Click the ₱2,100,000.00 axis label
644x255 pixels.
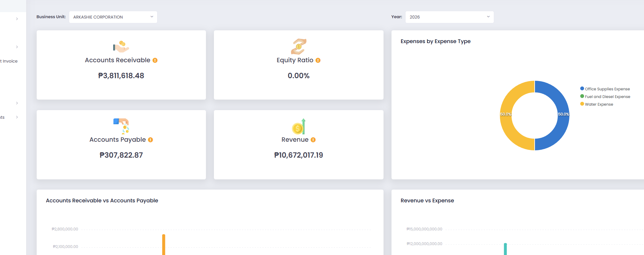pyautogui.click(x=65, y=247)
